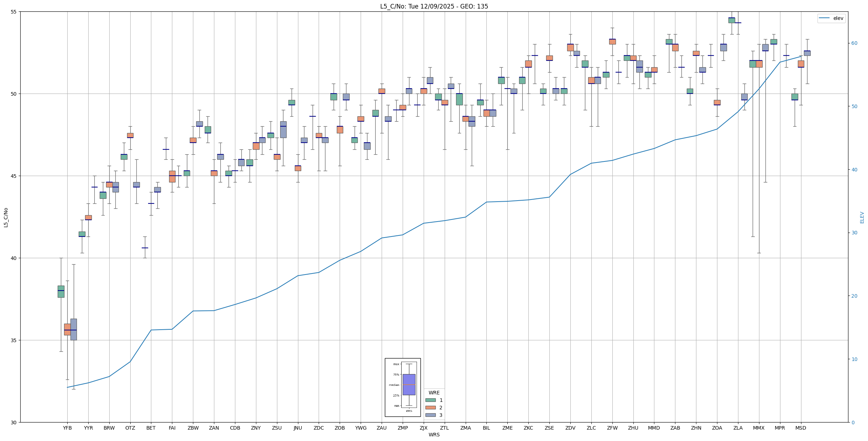Click the ZLA station tick label

click(x=738, y=428)
